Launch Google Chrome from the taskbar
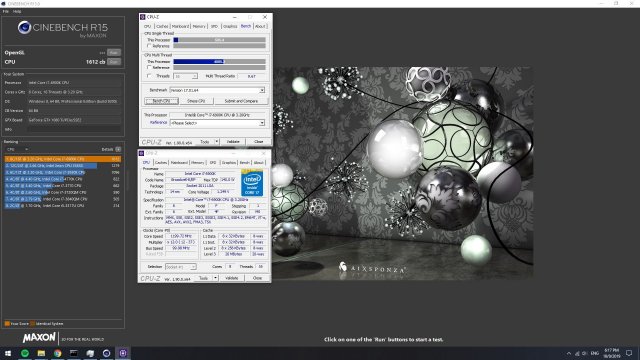Image resolution: width=640 pixels, height=360 pixels. (x=58, y=353)
